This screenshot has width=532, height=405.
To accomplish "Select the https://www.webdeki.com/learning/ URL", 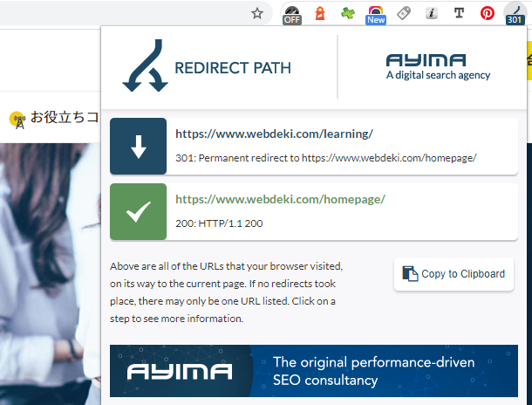I will 274,134.
